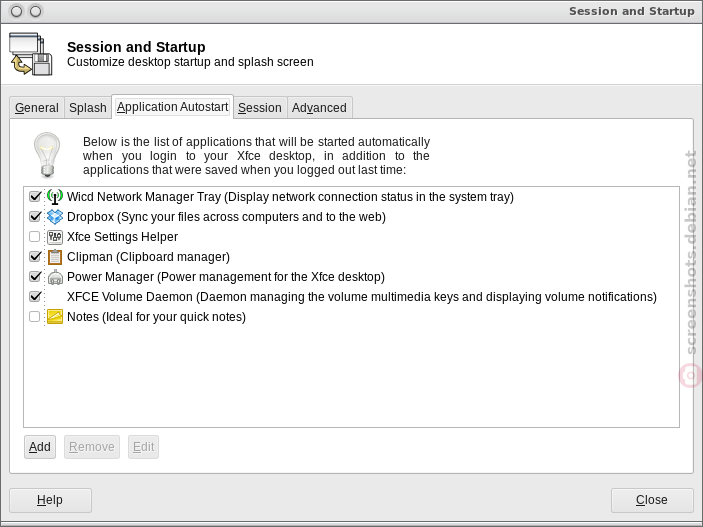703x527 pixels.
Task: Go to the Session tab
Action: coord(260,108)
